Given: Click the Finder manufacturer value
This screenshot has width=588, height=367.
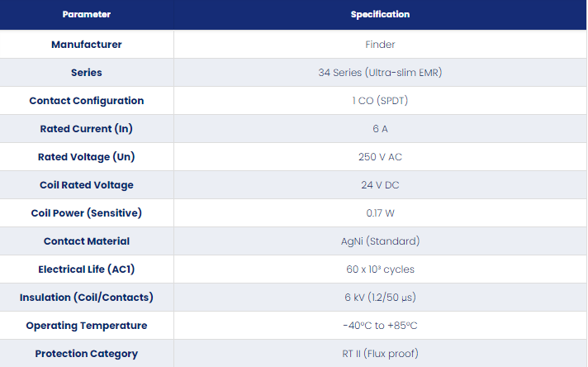Looking at the screenshot, I should (380, 45).
